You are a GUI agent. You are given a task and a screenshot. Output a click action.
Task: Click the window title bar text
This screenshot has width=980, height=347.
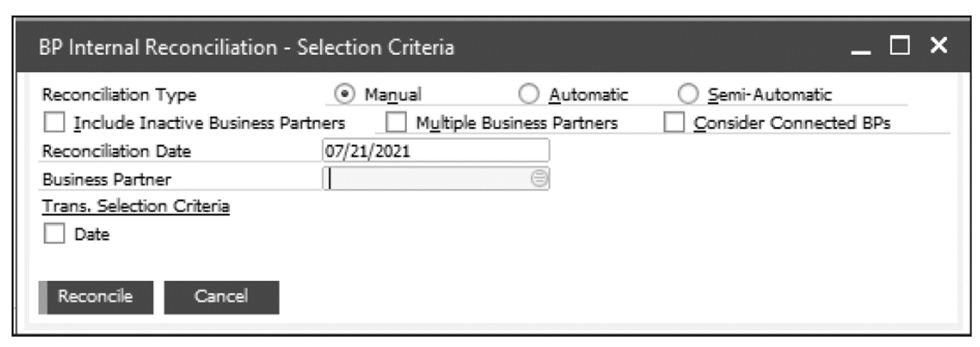[x=246, y=48]
